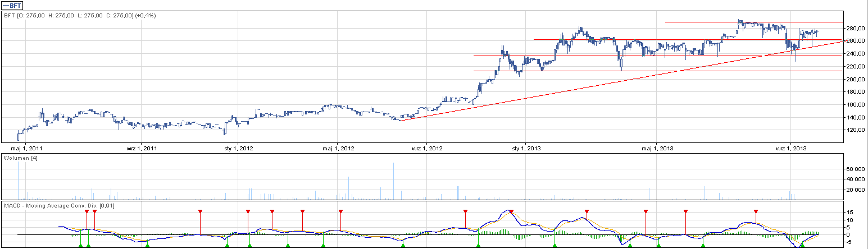Click the 15 MACD axis label

click(851, 213)
